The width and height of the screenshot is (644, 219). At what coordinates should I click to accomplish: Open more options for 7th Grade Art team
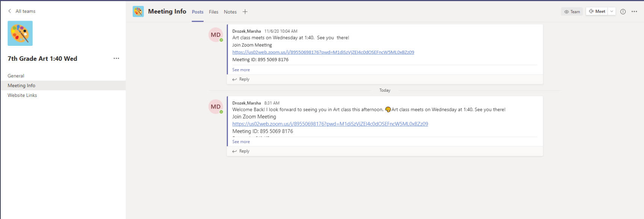click(116, 59)
